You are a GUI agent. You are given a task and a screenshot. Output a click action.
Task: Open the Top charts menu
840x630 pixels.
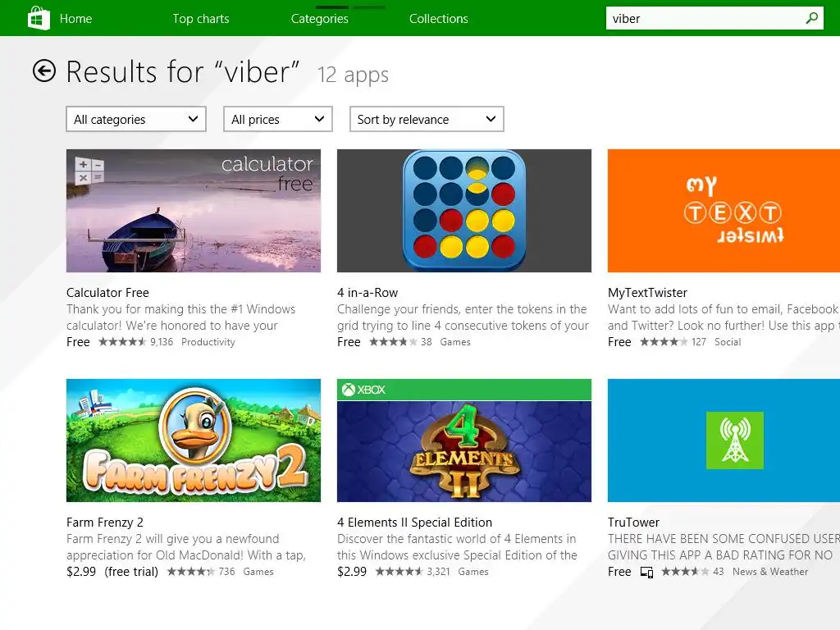coord(201,19)
